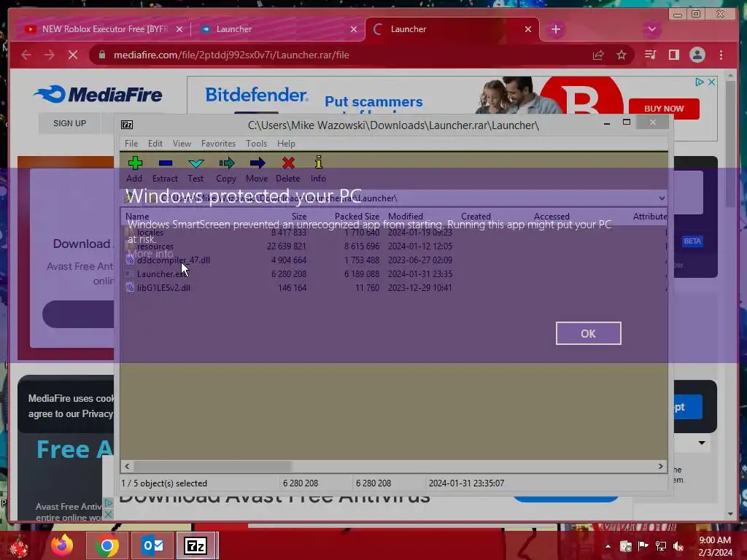Close the active Launcher tab
The height and width of the screenshot is (560, 747).
pos(528,29)
